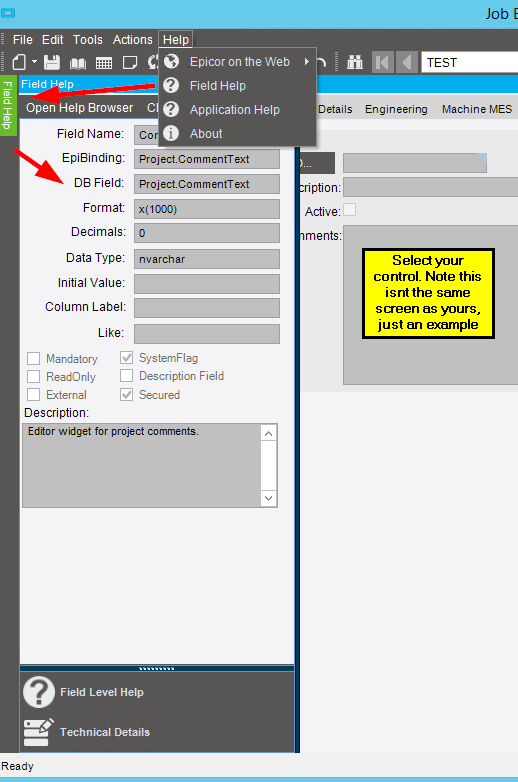Screen dimensions: 518x782
Task: Click the DB Field value box
Action: [207, 184]
